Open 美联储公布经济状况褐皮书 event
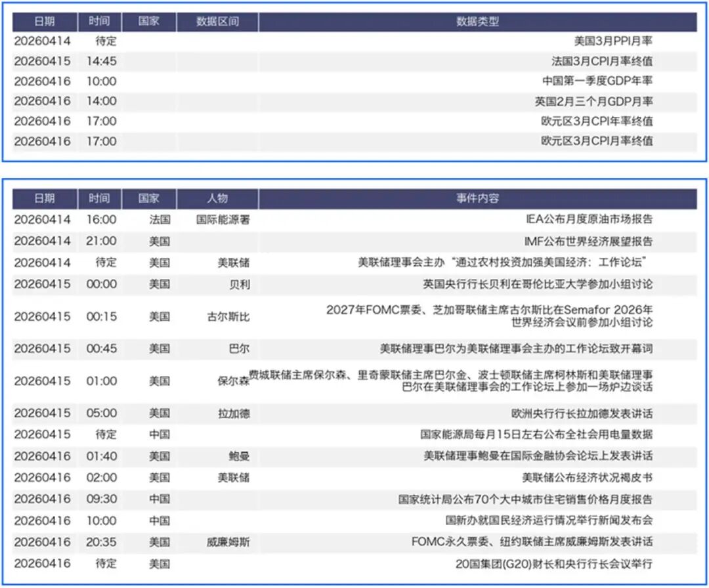This screenshot has width=709, height=588. [587, 478]
